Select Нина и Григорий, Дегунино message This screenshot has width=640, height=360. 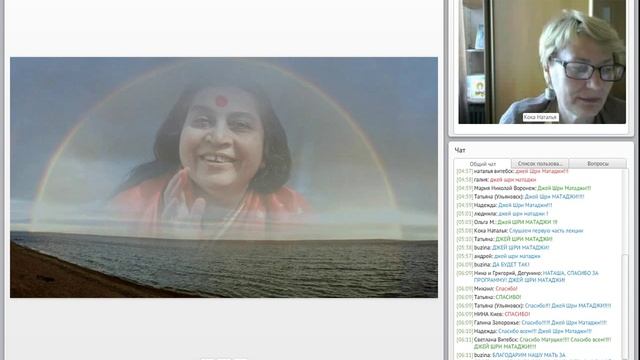coord(527,277)
